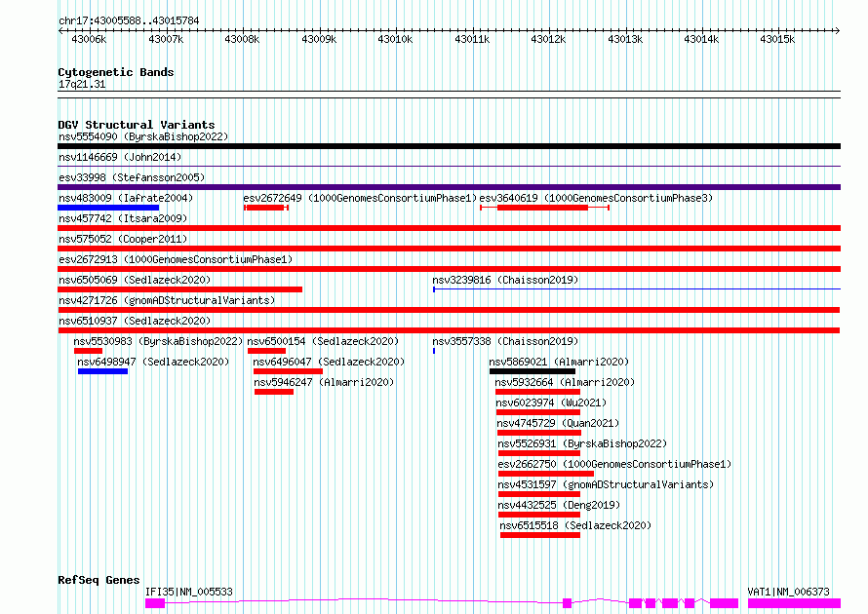Click the red bar under nsv6023974
The image size is (868, 614).
click(x=538, y=412)
